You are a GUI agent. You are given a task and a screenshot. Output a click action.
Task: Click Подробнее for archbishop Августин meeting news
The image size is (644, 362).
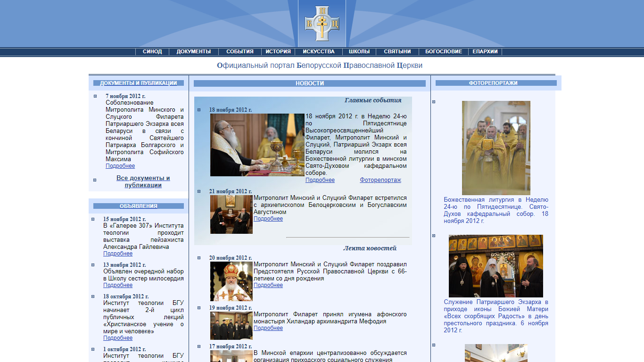268,219
